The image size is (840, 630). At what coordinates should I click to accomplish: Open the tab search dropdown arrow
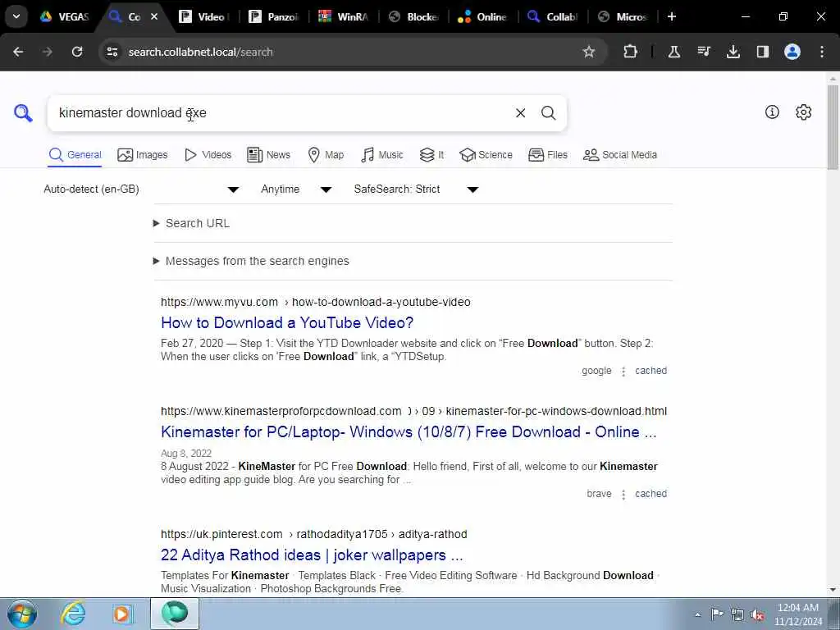click(x=16, y=16)
